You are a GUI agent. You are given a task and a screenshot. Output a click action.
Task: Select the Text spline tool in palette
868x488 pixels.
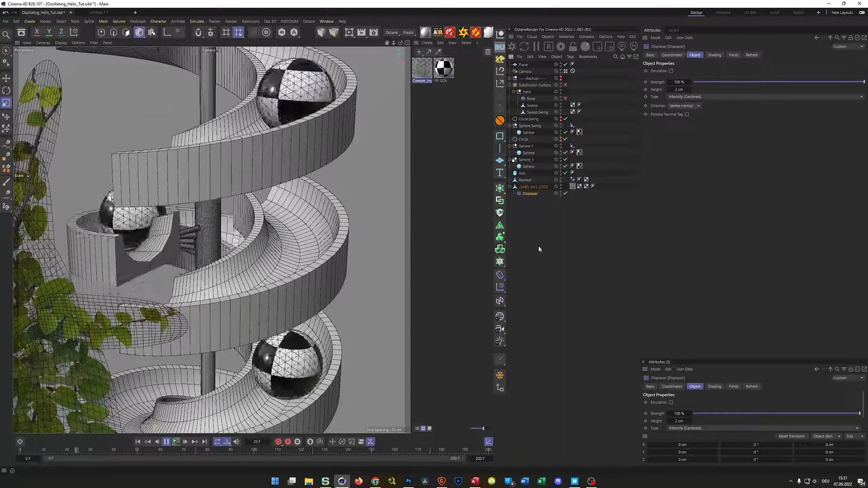pyautogui.click(x=500, y=173)
